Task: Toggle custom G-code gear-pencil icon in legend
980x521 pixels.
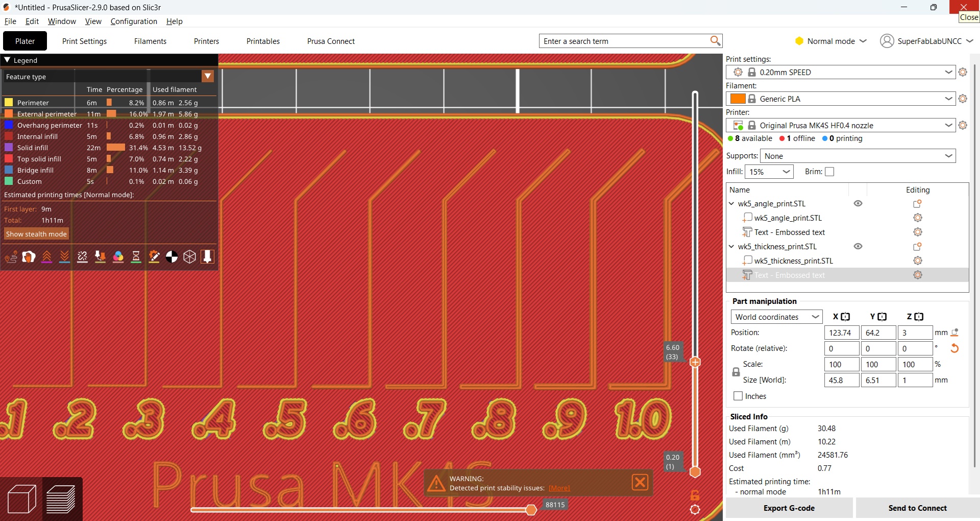Action: 154,256
